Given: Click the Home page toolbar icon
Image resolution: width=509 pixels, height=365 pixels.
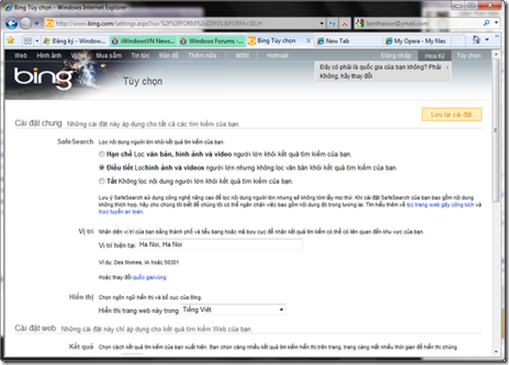Looking at the screenshot, I should pyautogui.click(x=476, y=40).
